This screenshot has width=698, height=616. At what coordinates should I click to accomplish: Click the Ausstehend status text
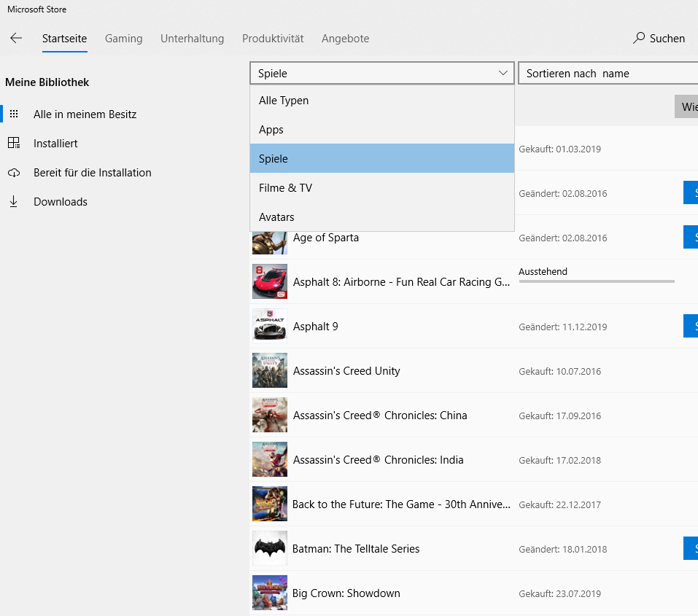(x=543, y=271)
